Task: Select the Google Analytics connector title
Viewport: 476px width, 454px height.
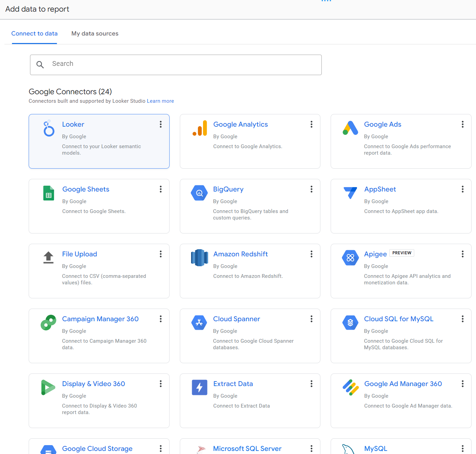Action: 241,124
